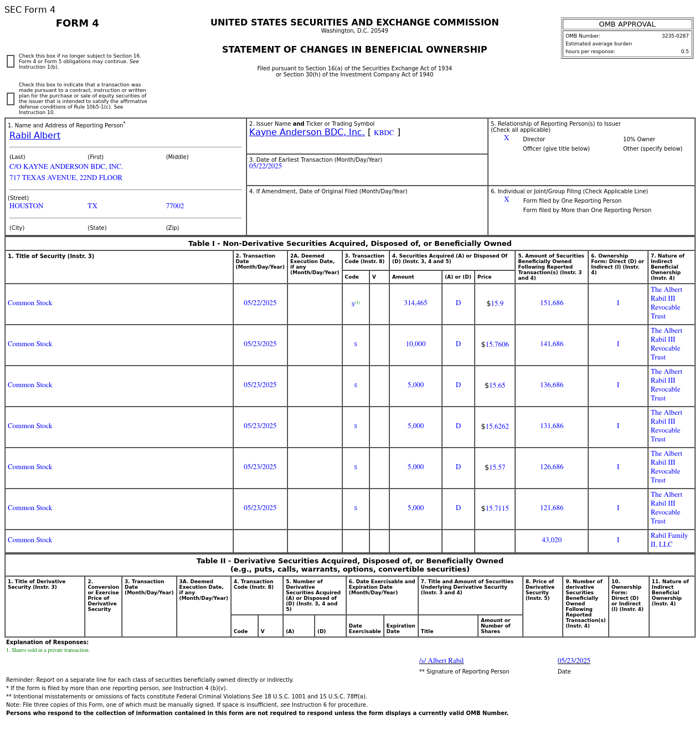The width and height of the screenshot is (700, 730).
Task: Click the city value HOUSTON
Action: [x=26, y=206]
